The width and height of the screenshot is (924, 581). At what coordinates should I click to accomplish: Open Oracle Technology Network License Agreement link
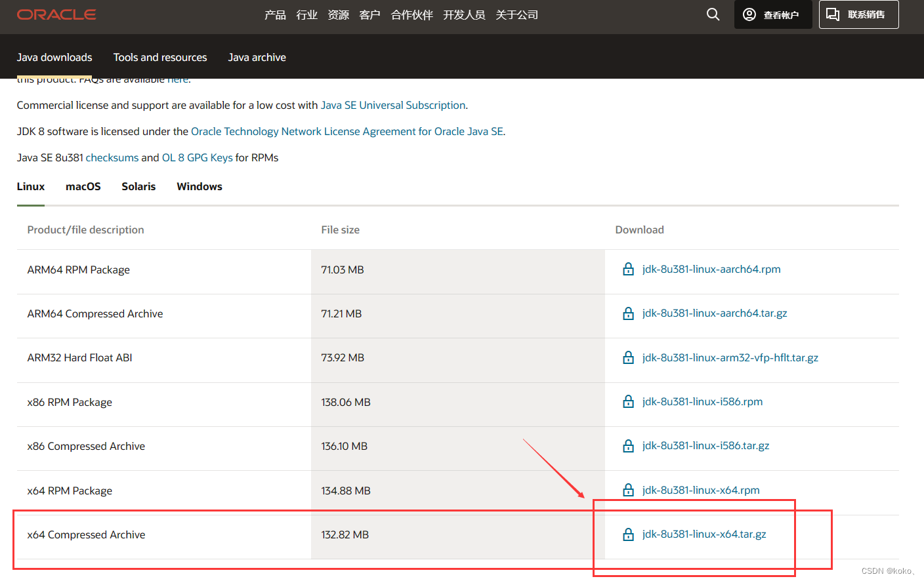tap(347, 131)
